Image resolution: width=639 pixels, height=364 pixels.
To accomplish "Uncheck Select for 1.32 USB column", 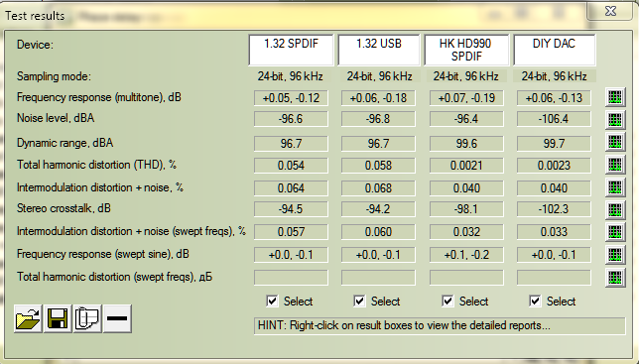I will (359, 302).
